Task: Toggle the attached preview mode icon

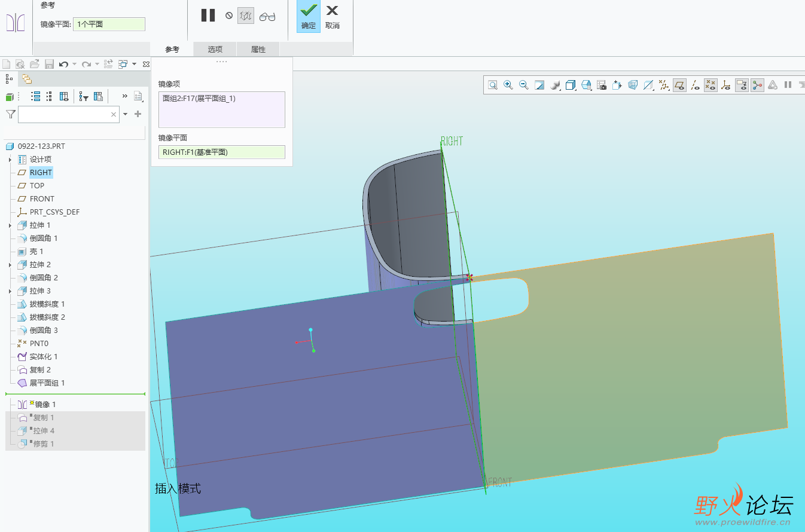Action: point(246,16)
